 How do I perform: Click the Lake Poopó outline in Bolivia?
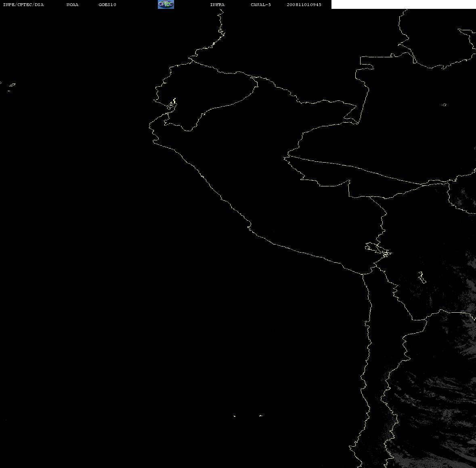421,277
